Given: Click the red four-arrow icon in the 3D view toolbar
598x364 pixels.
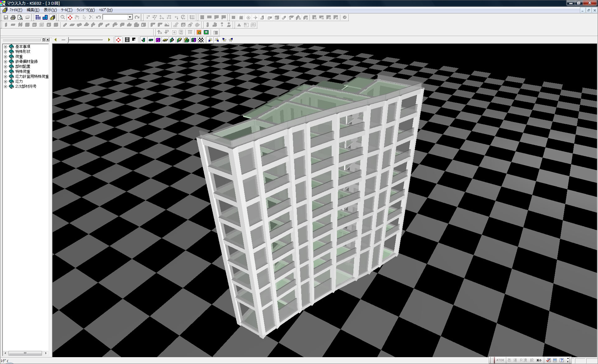Looking at the screenshot, I should tap(118, 40).
